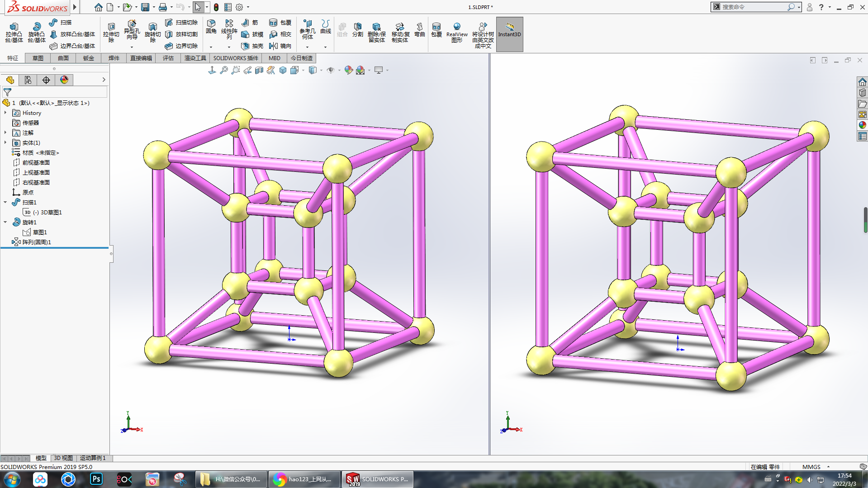Viewport: 868px width, 488px height.
Task: Open the MMGS unit system menu arrow
Action: pos(828,467)
